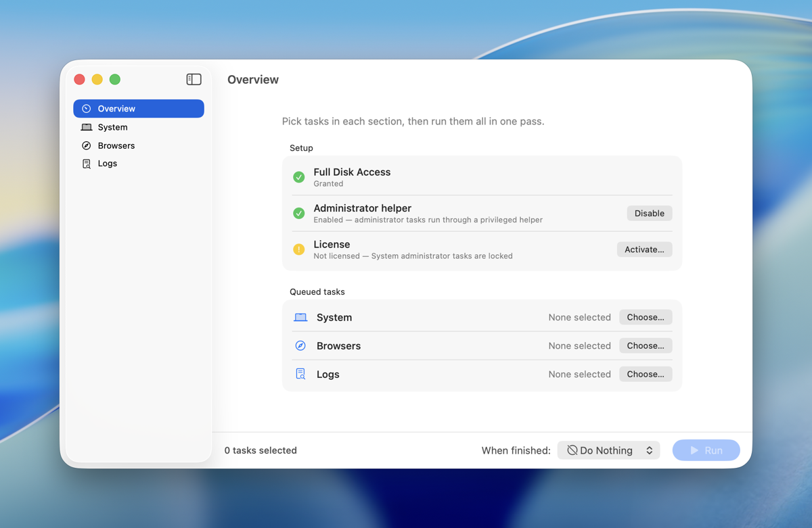Click the System label in Queued tasks
The height and width of the screenshot is (528, 812).
tap(334, 317)
